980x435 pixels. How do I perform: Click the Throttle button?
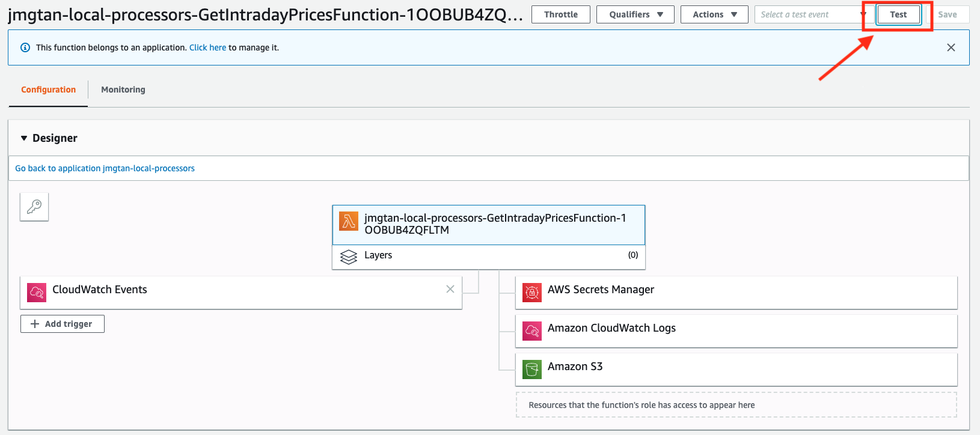561,14
